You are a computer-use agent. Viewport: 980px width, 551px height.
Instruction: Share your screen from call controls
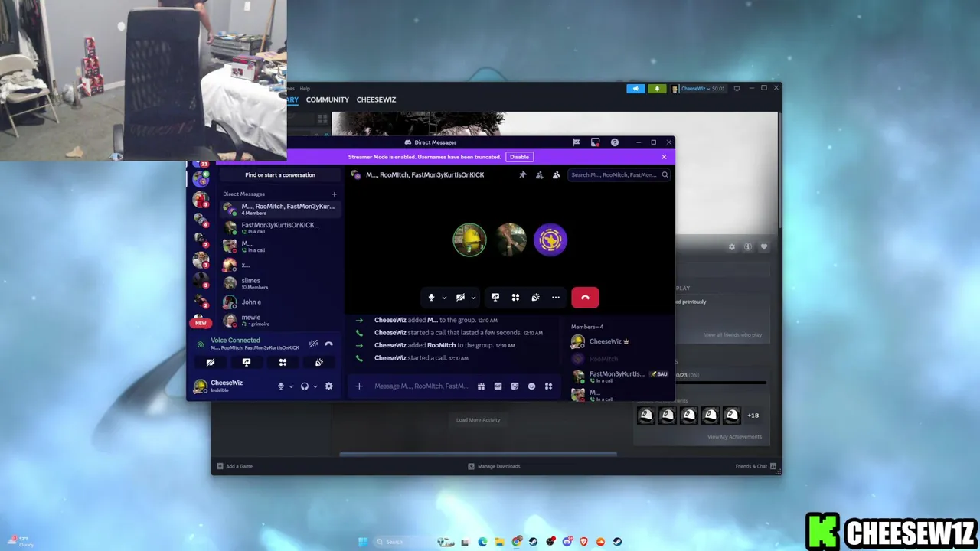point(495,298)
